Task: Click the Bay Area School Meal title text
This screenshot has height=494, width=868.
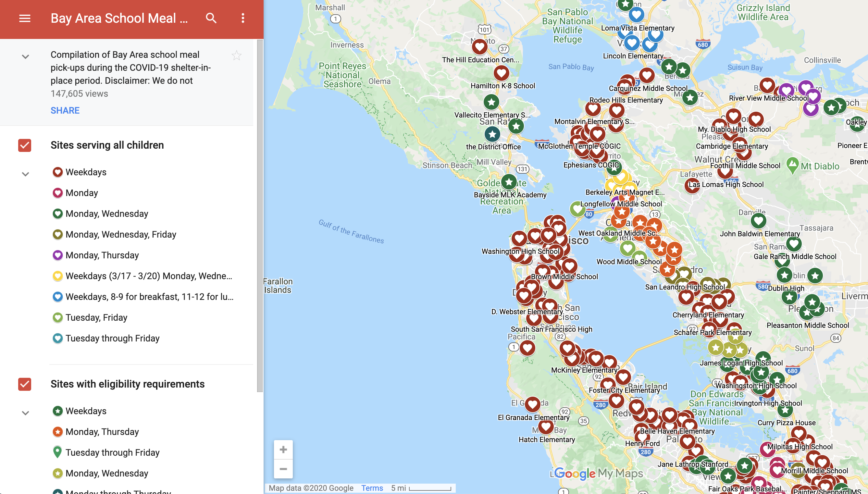Action: click(119, 17)
